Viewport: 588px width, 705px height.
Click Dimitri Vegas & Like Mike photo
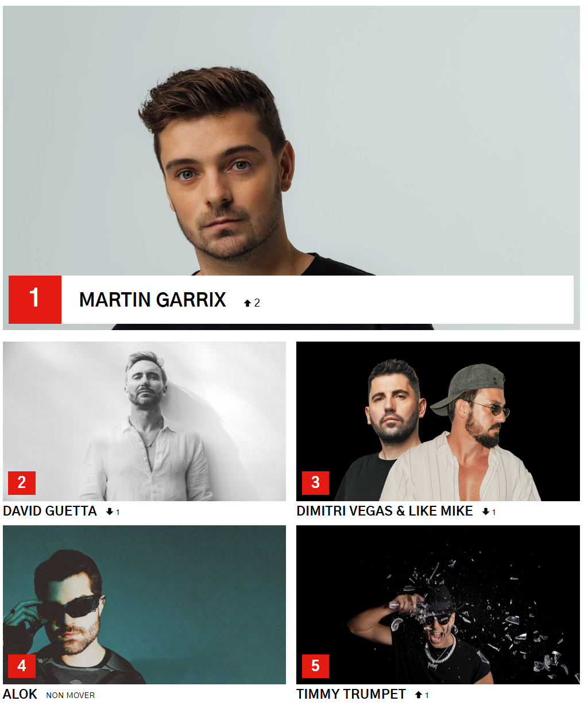pos(438,421)
